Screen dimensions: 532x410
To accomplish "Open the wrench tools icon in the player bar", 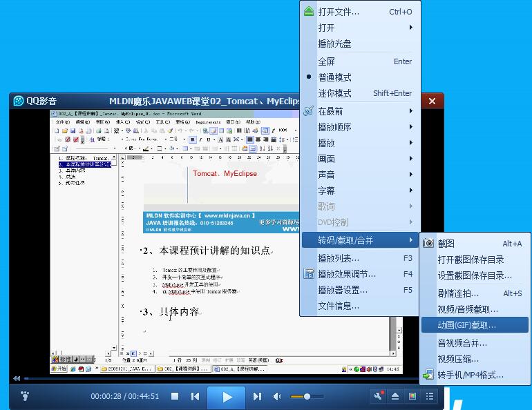I will [379, 396].
